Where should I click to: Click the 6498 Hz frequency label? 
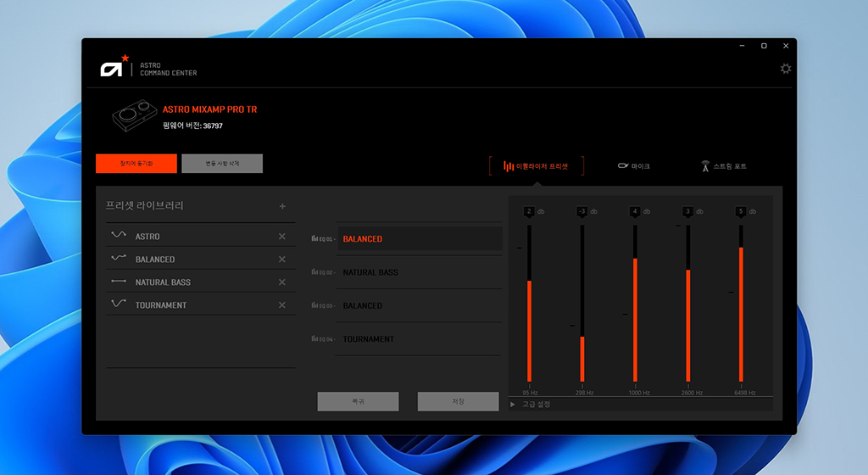744,393
